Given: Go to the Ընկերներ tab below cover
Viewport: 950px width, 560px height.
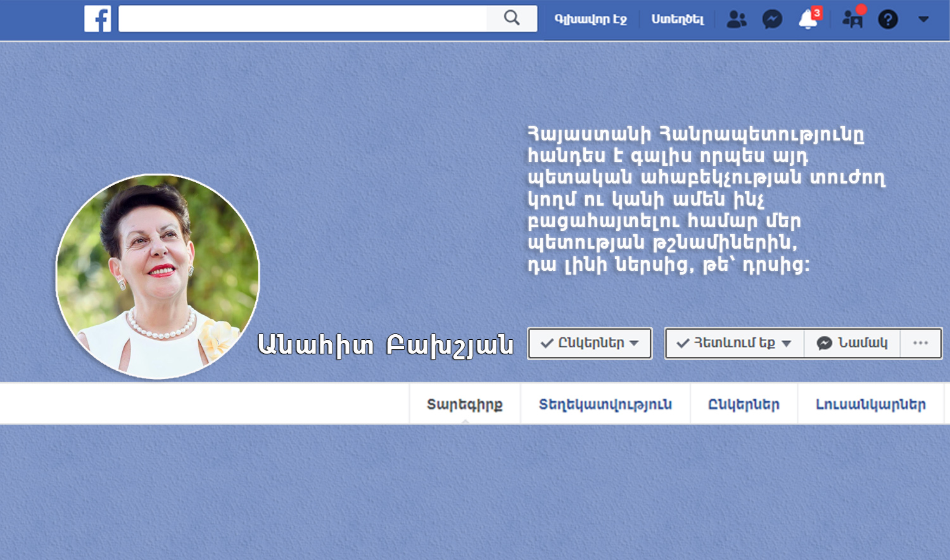Looking at the screenshot, I should pos(744,404).
